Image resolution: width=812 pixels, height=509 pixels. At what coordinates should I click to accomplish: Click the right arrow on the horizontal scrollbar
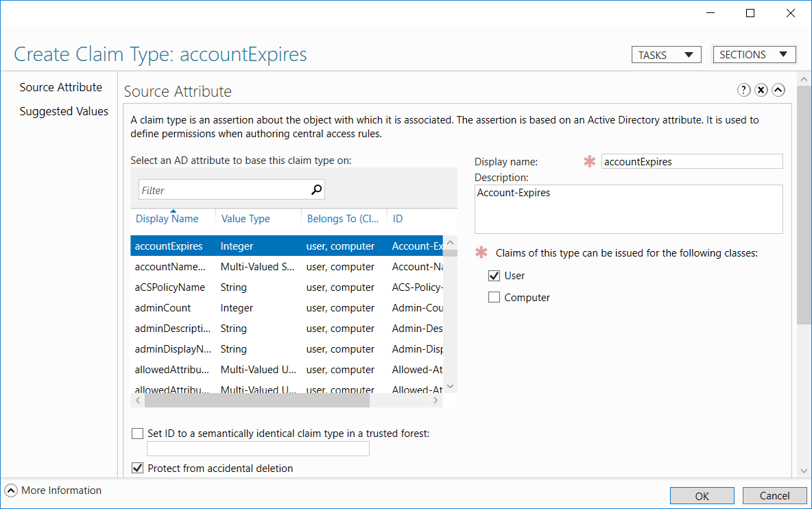coord(436,399)
